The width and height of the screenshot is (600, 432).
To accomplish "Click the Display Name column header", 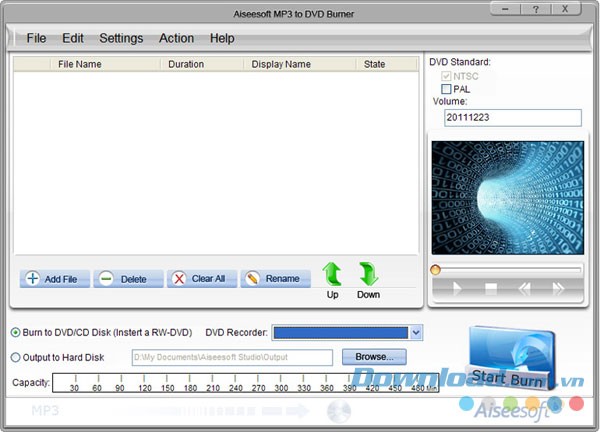I will coord(281,64).
